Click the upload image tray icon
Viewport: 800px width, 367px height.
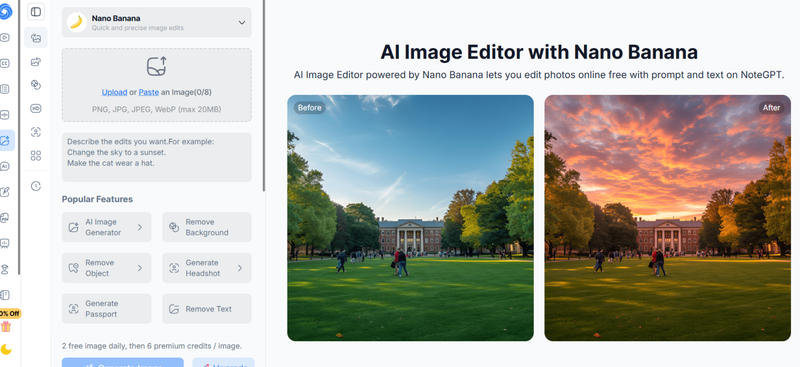(x=157, y=67)
